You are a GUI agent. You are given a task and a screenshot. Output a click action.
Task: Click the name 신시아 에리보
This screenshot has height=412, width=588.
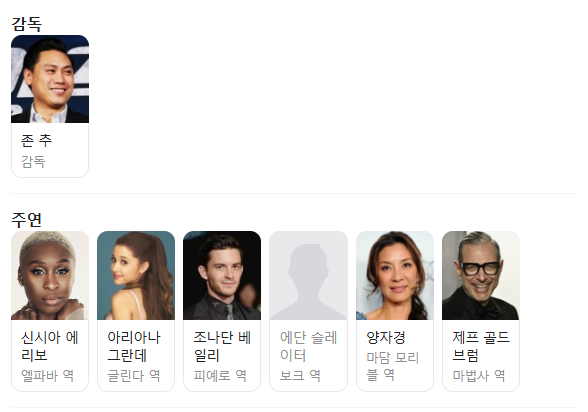[x=50, y=346]
